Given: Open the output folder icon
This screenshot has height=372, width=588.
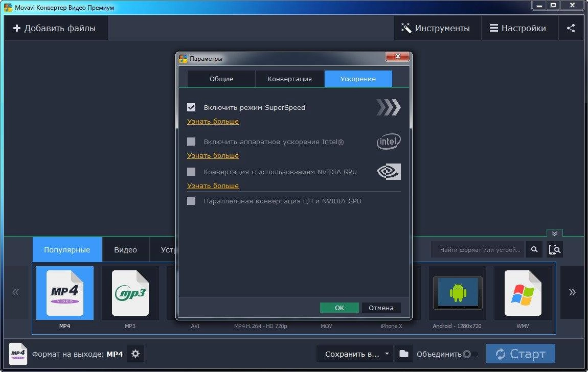Looking at the screenshot, I should 403,354.
